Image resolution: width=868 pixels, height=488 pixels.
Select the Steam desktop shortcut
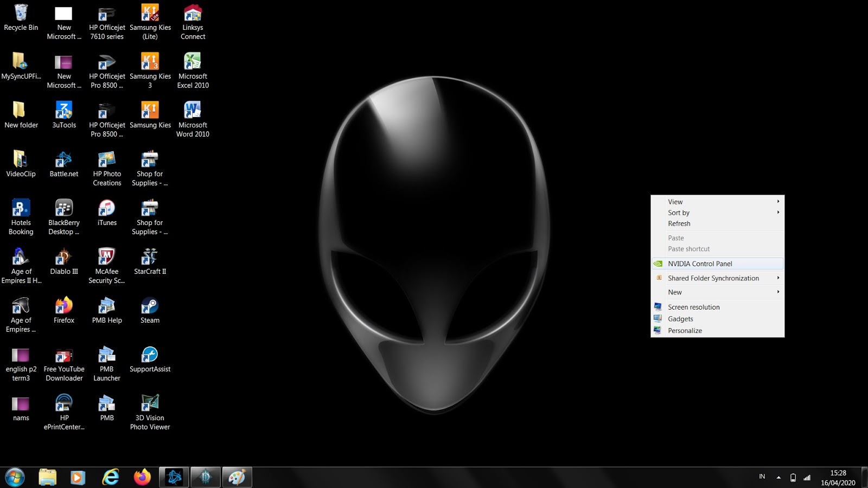click(x=150, y=310)
